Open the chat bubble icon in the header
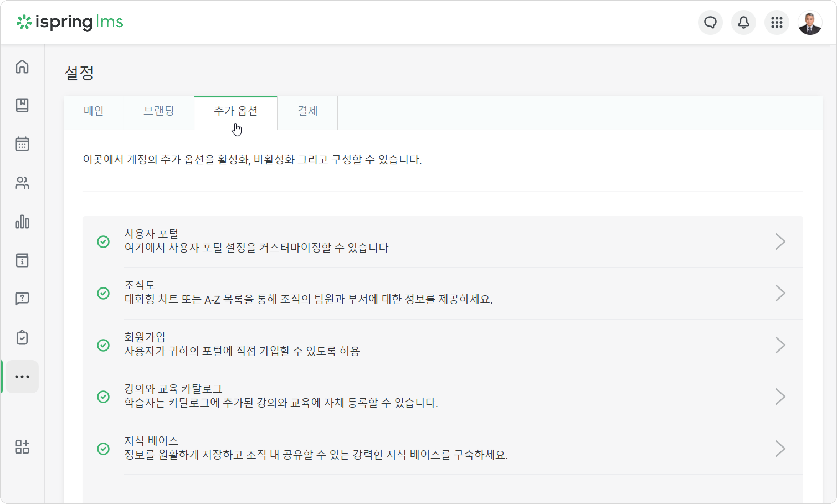This screenshot has height=504, width=837. [710, 22]
